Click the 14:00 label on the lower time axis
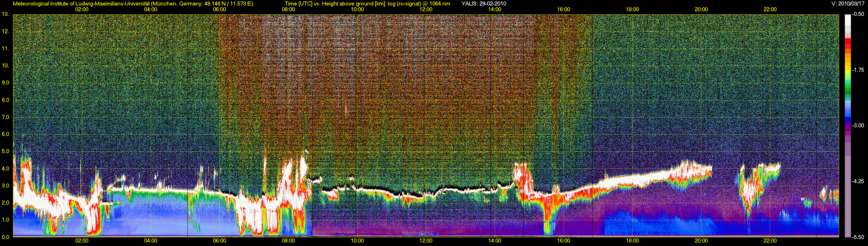 coord(495,241)
